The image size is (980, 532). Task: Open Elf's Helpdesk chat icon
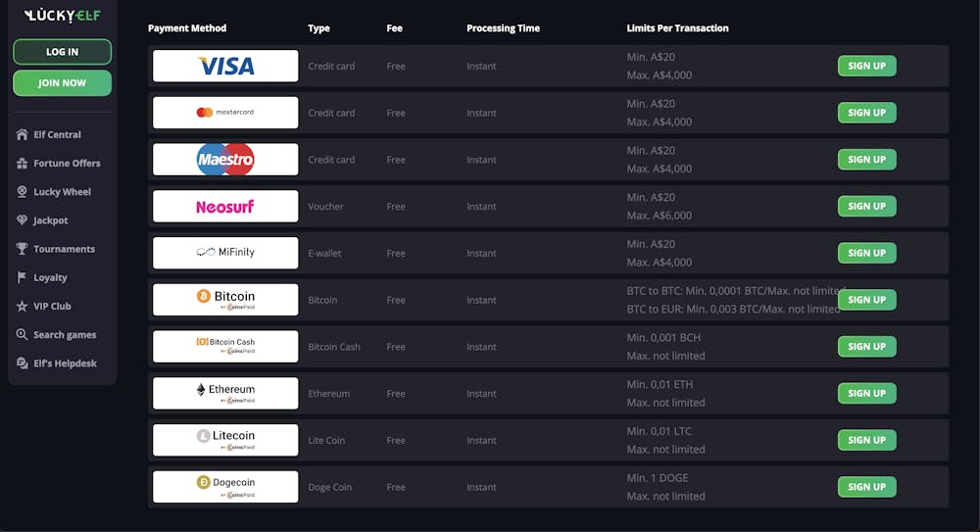point(22,363)
